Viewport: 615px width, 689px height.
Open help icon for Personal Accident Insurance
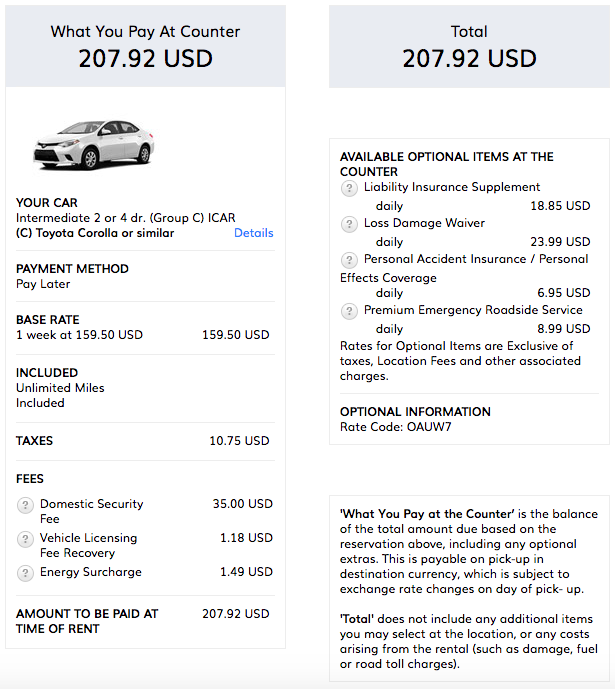(x=349, y=260)
